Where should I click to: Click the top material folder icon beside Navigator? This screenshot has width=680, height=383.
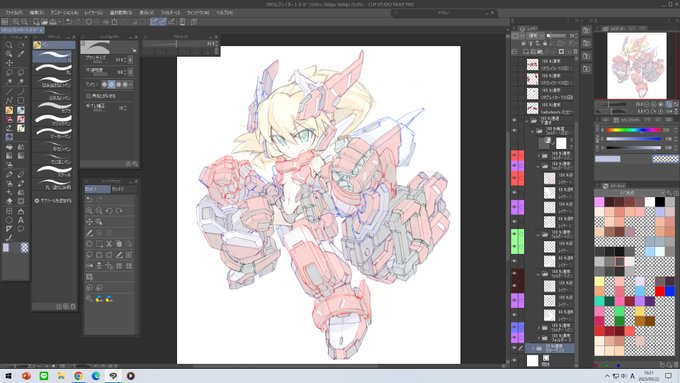[587, 30]
